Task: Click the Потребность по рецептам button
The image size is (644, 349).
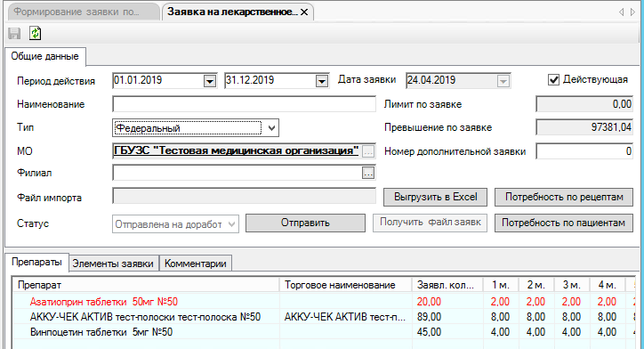Action: point(564,197)
